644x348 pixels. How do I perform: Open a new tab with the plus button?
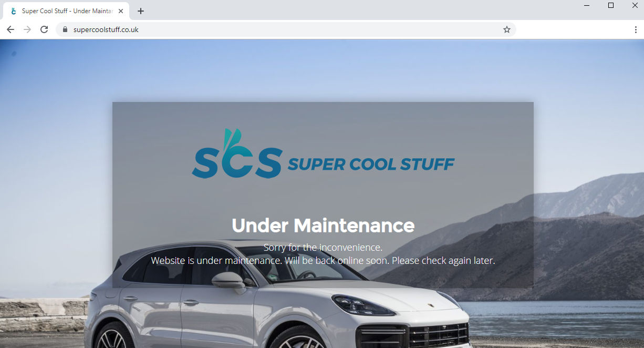click(x=141, y=11)
